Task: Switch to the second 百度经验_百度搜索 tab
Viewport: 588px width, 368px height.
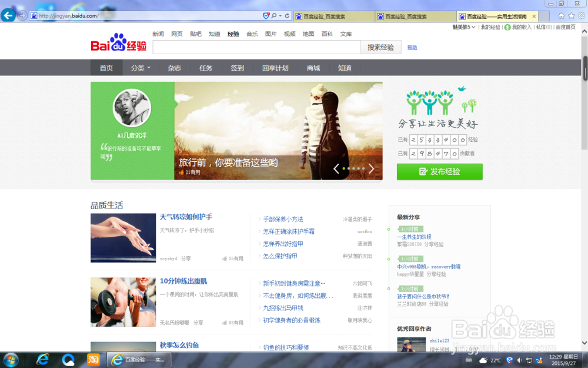Action: tap(416, 16)
